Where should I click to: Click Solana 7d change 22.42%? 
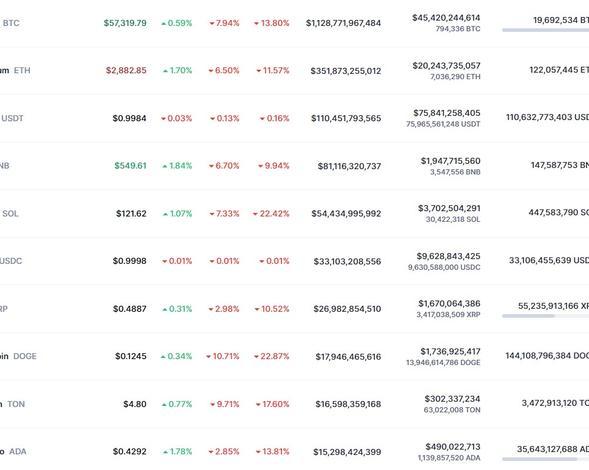271,213
